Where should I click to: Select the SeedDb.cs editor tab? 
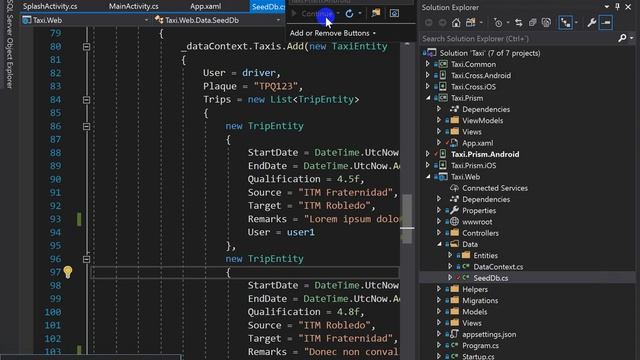268,7
